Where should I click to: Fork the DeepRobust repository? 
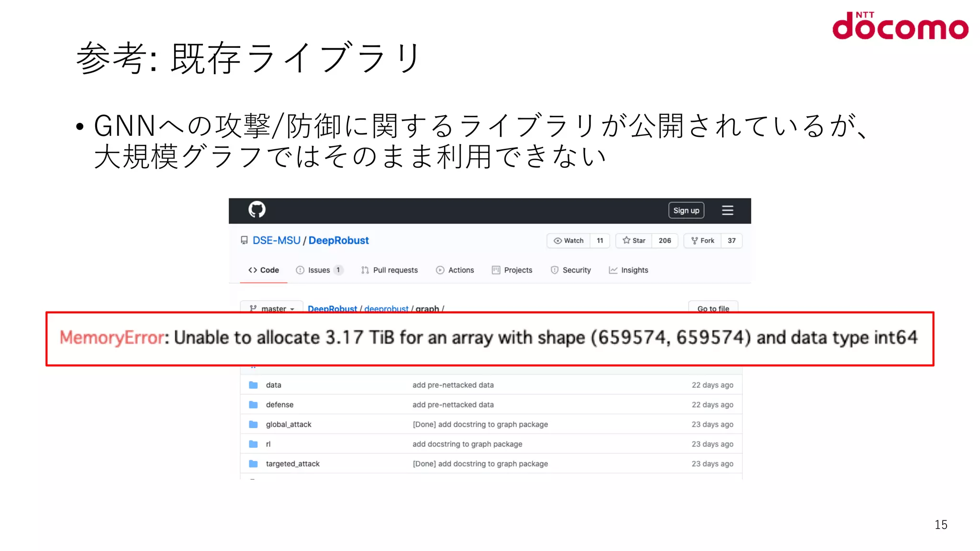click(702, 241)
